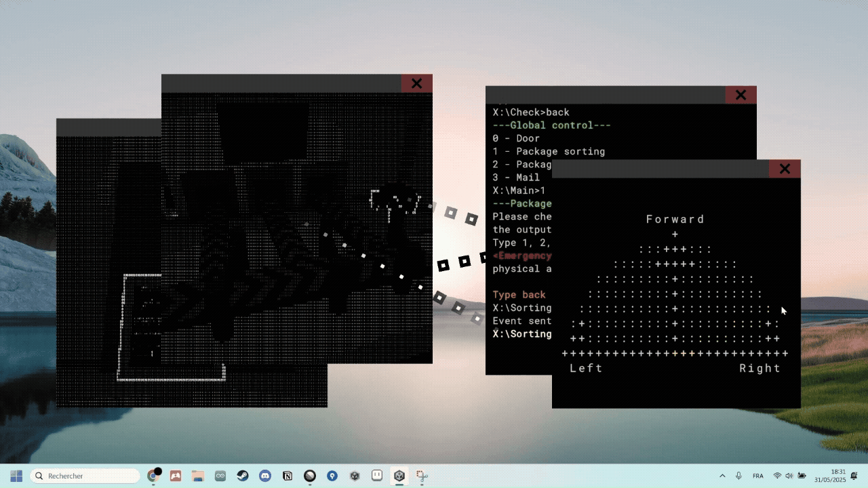Click the green infinity-symbol taskbar icon
Image resolution: width=868 pixels, height=488 pixels.
[x=220, y=476]
